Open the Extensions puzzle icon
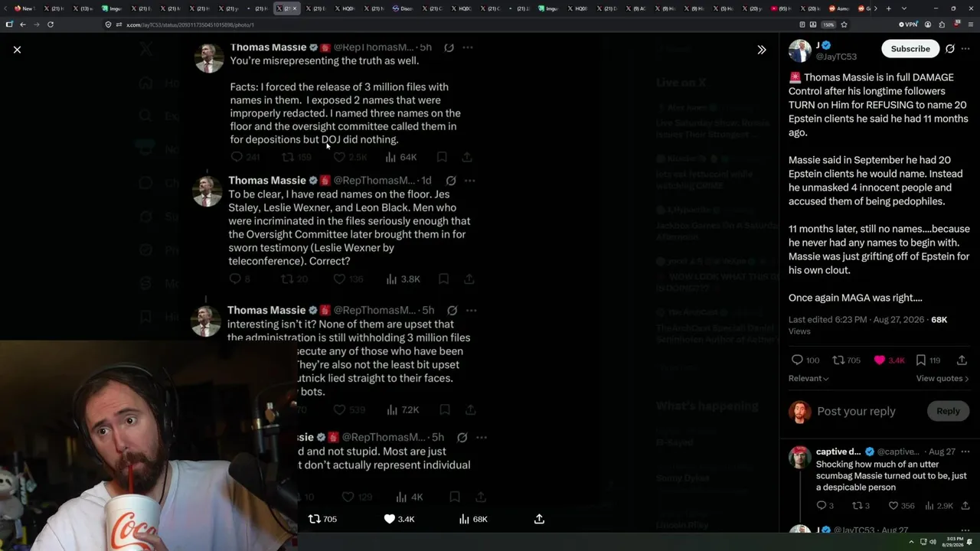 click(941, 24)
